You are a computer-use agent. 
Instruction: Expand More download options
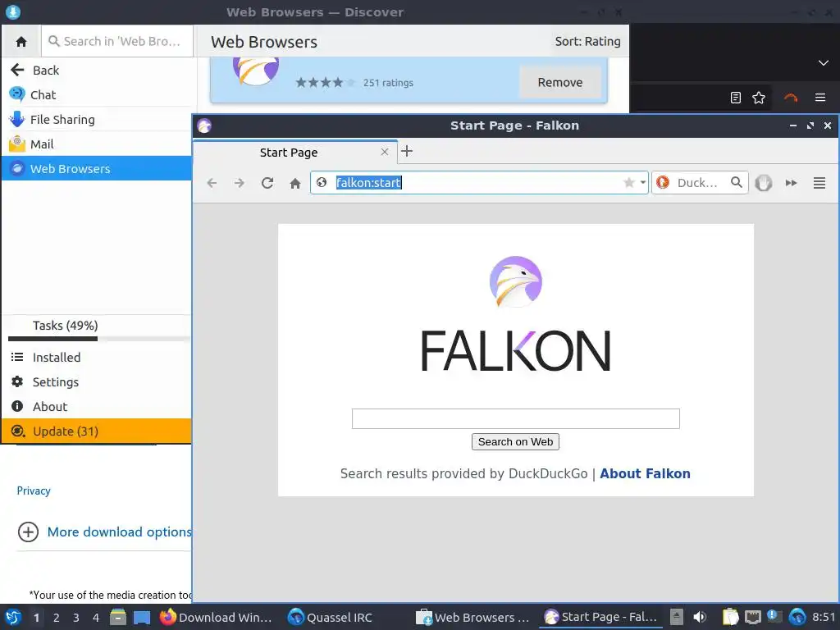pos(104,532)
